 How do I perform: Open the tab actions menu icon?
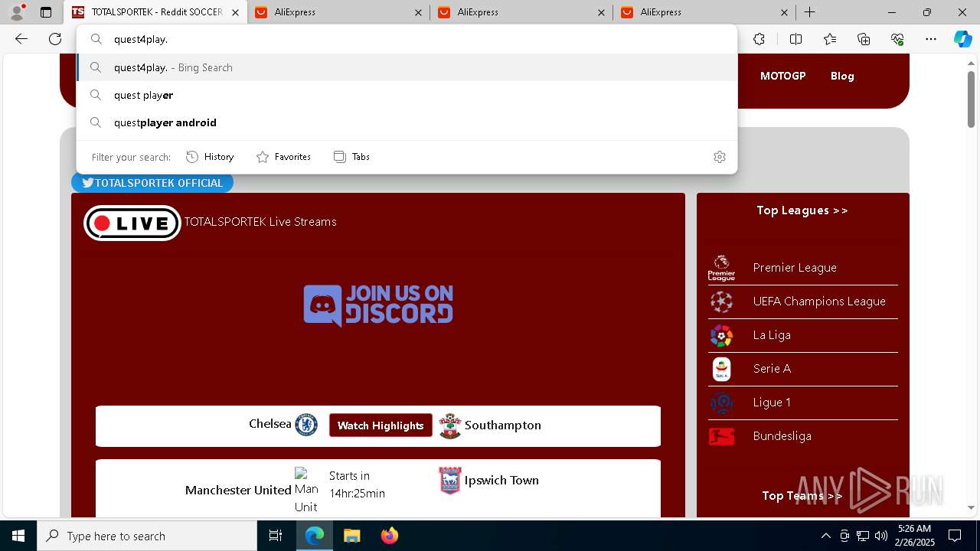pyautogui.click(x=46, y=12)
